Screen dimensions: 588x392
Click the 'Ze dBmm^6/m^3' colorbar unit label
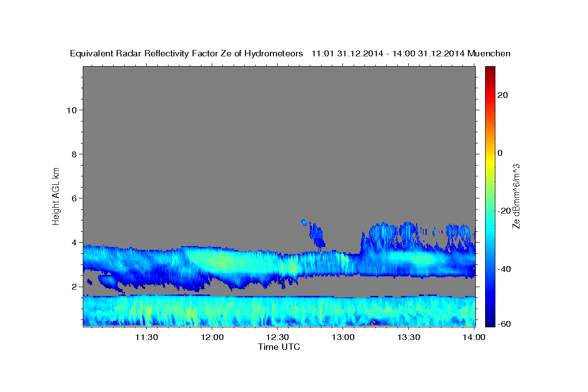click(516, 196)
